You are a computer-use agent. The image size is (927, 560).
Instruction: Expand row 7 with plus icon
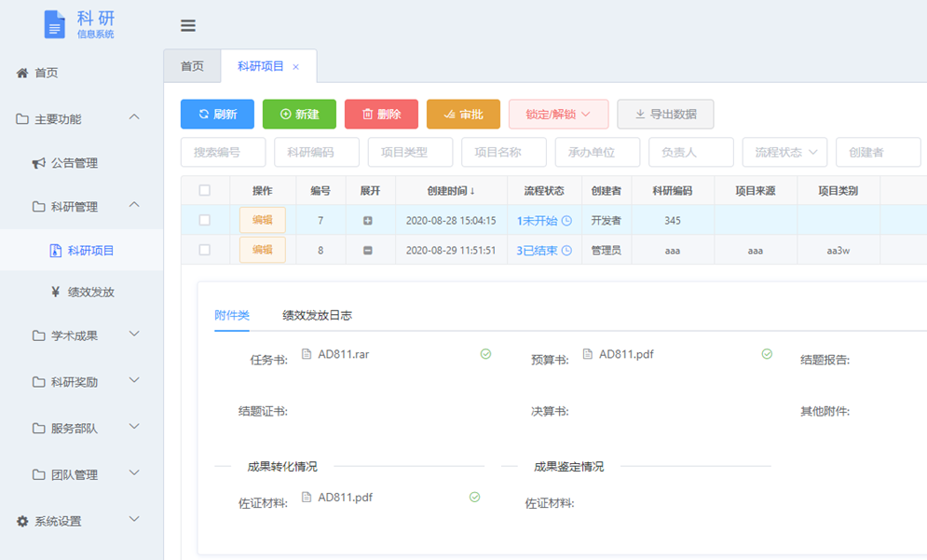[368, 221]
